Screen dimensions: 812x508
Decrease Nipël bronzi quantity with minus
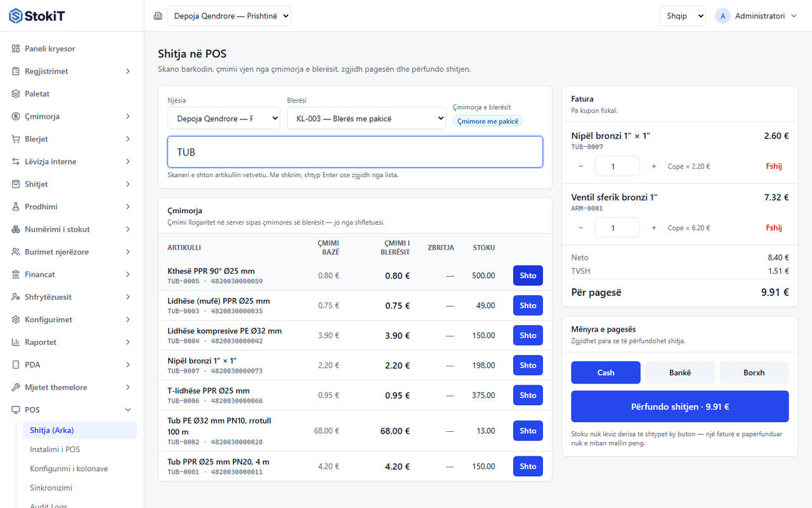coord(581,166)
